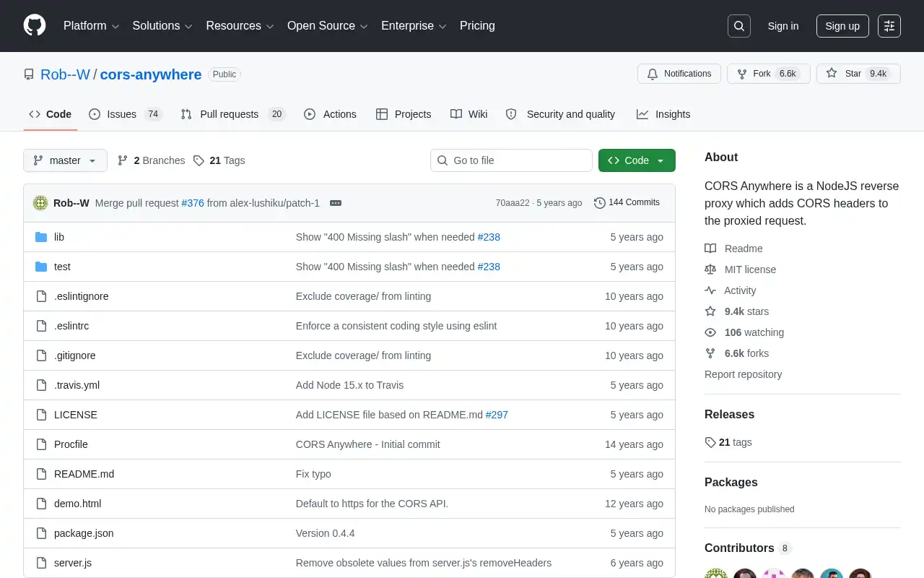Open the Releases heading link
The width and height of the screenshot is (924, 578).
click(729, 414)
